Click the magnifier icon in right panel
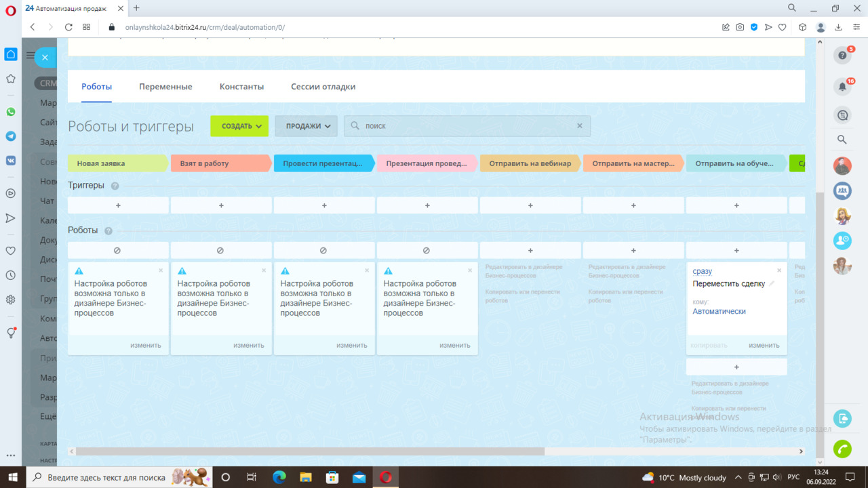The height and width of the screenshot is (488, 868). click(842, 140)
